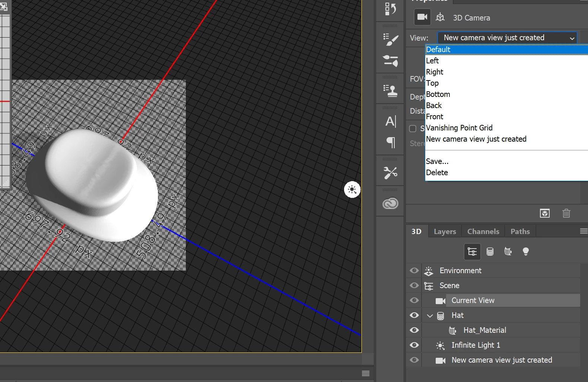Select Save... in view list

506,161
